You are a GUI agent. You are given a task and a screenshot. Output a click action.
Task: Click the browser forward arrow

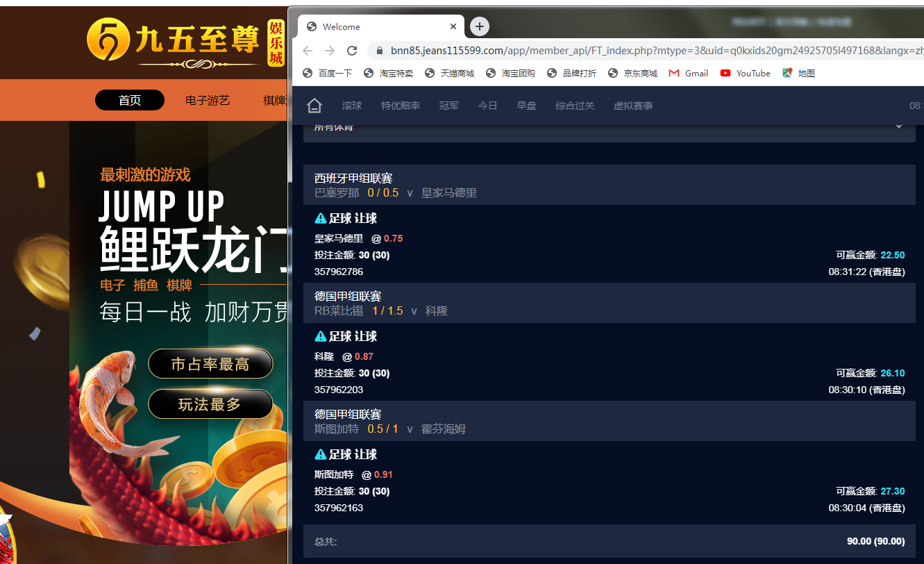(x=330, y=51)
